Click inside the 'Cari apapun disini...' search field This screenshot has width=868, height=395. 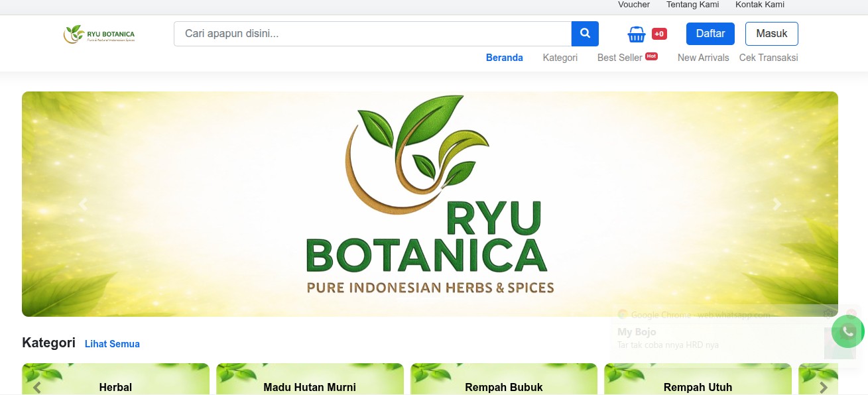373,34
